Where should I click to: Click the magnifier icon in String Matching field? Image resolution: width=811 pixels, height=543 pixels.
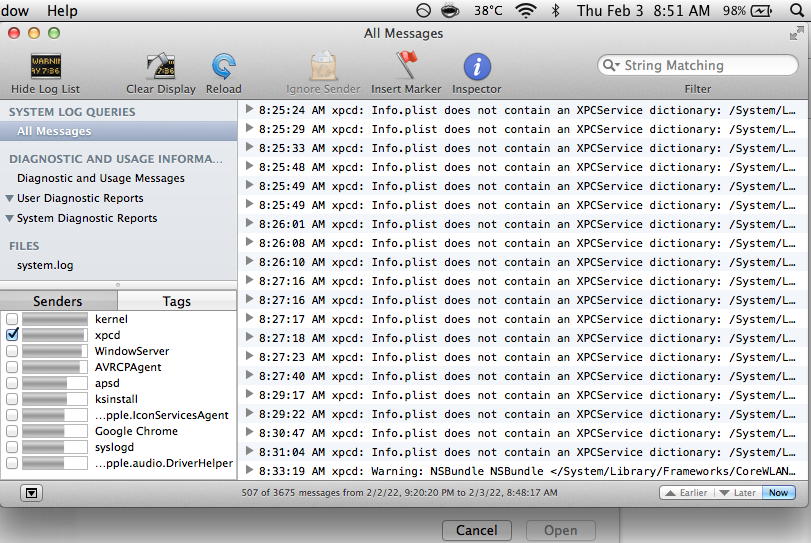pyautogui.click(x=610, y=65)
